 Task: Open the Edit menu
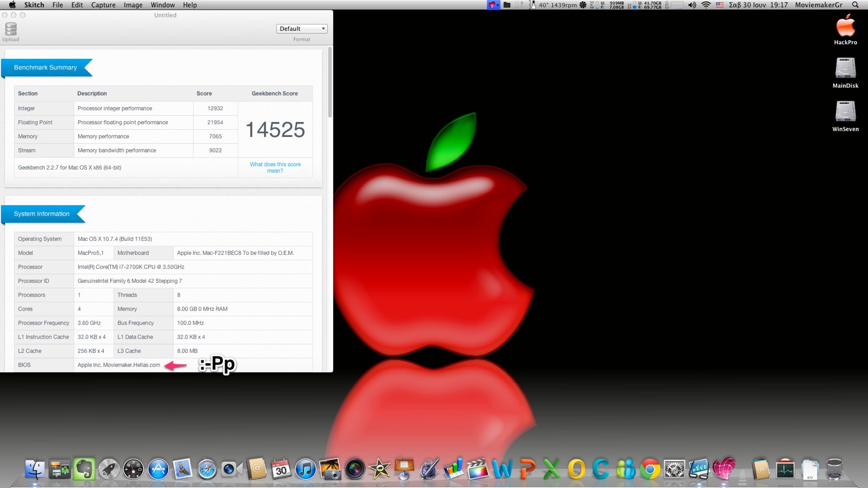(76, 5)
